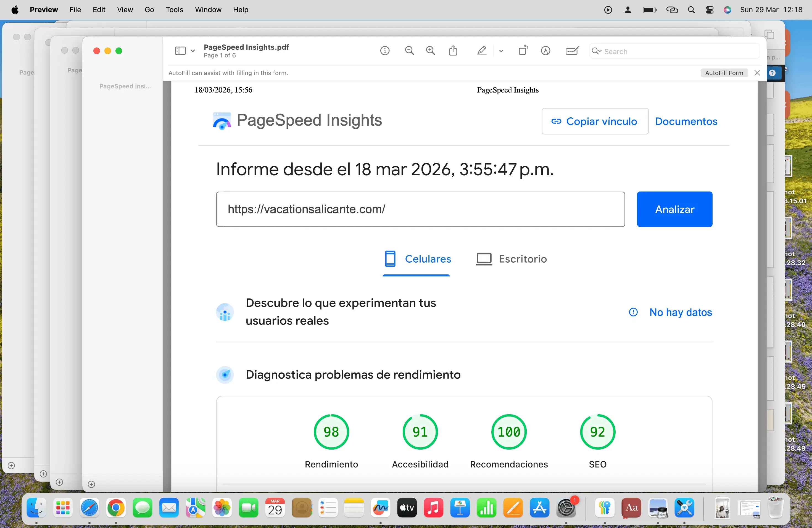
Task: Click the Search field in Preview
Action: (674, 51)
